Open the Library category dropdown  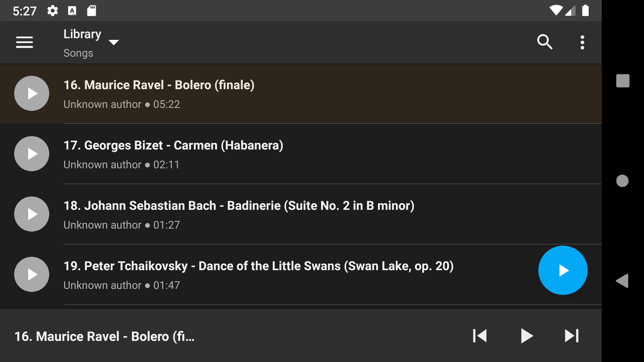(82, 34)
